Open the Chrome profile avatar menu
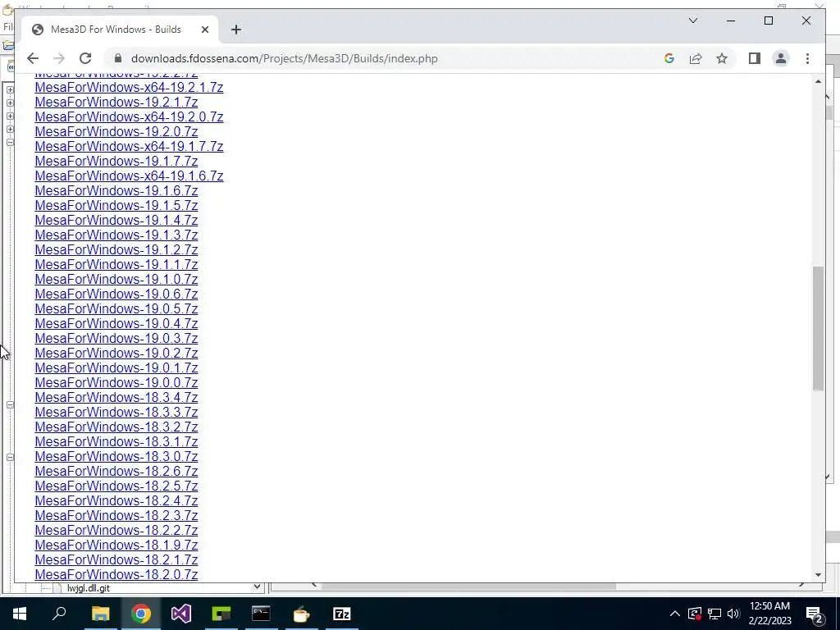This screenshot has width=840, height=630. (781, 58)
